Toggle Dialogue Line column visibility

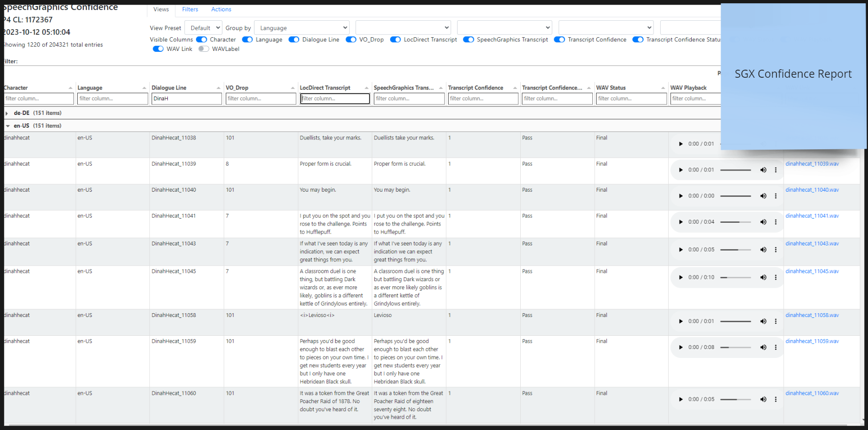coord(294,40)
